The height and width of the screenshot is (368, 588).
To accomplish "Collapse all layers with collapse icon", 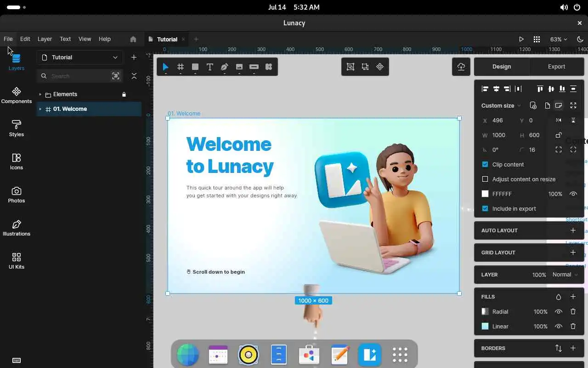I will 134,76.
